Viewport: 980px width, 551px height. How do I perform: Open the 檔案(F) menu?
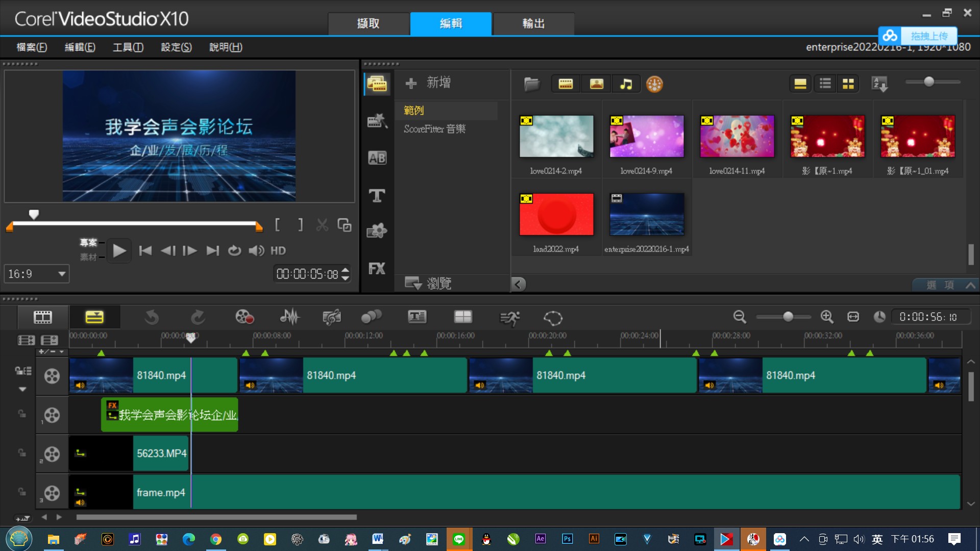[32, 47]
